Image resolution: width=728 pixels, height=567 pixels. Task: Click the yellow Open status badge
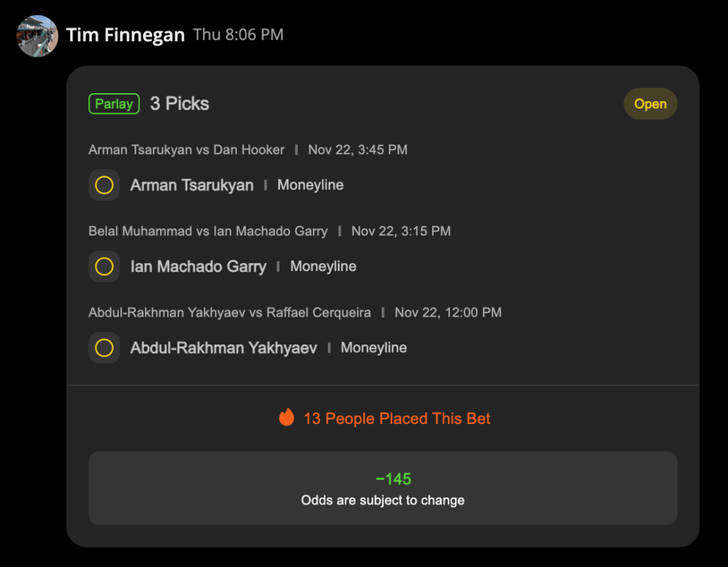(x=650, y=104)
